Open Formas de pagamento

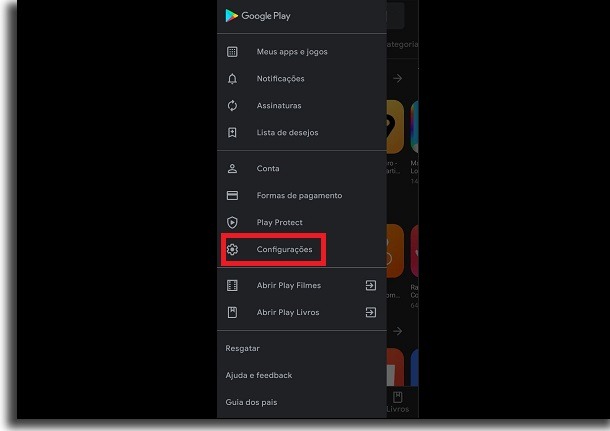299,195
